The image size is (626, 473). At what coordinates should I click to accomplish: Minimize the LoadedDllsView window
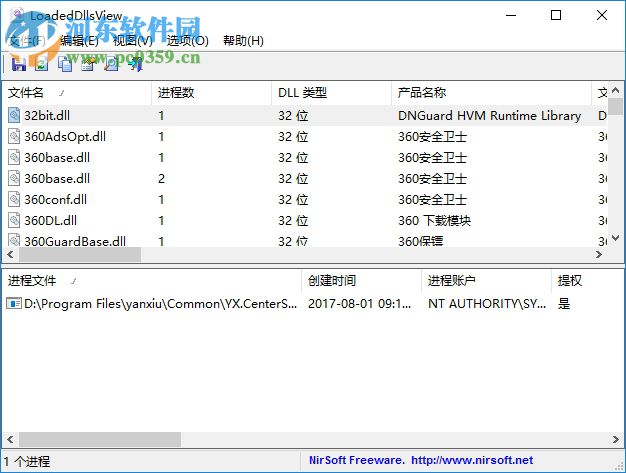click(x=511, y=15)
